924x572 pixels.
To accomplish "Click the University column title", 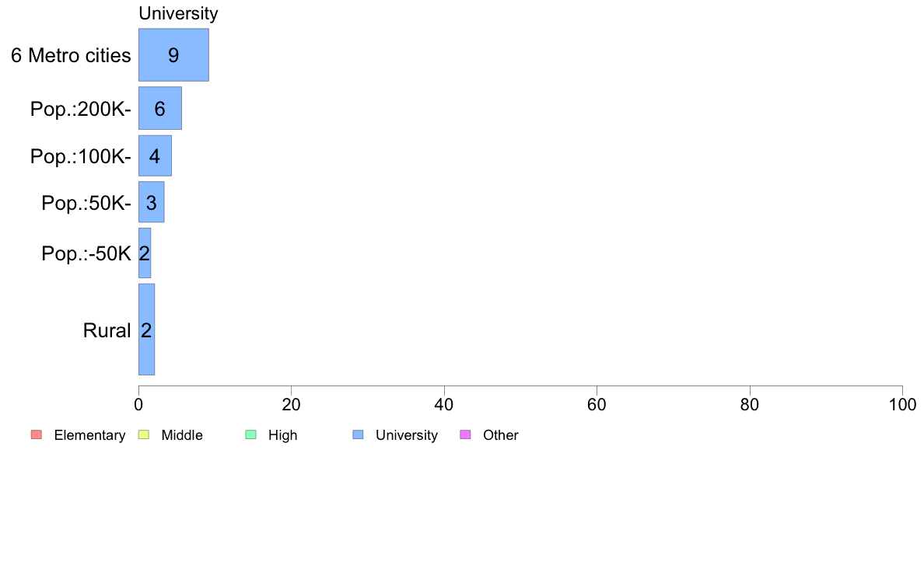I will point(179,13).
